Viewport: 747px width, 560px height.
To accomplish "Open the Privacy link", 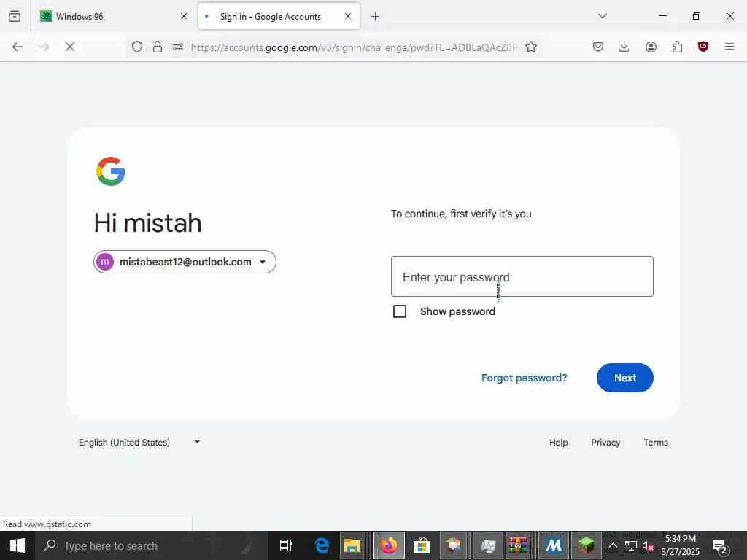I will 605,443.
